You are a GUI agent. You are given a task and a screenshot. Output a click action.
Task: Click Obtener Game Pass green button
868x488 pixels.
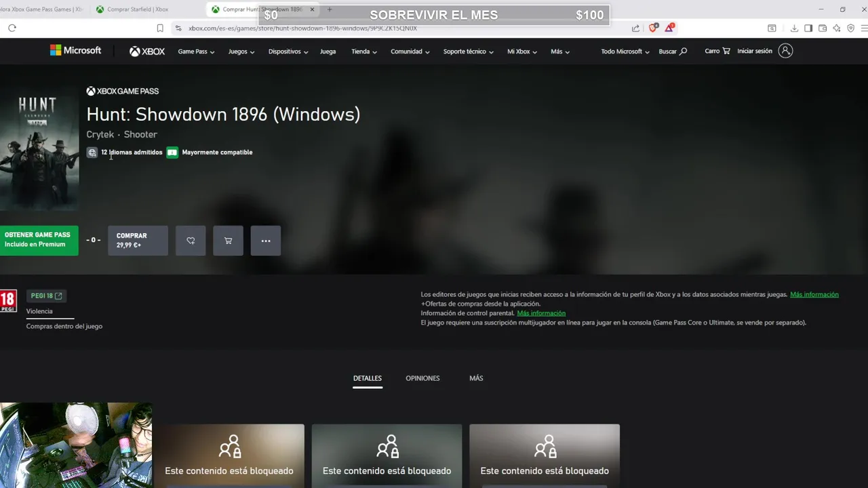pos(39,240)
